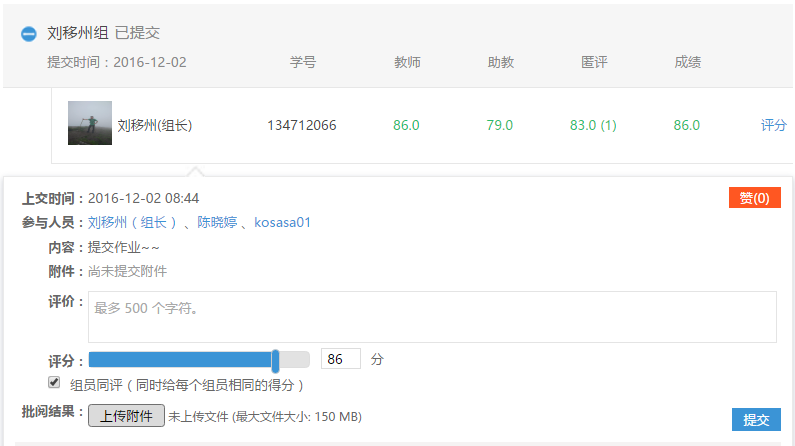This screenshot has height=446, width=795.
Task: Click the 评分 score slider handle
Action: coord(275,361)
